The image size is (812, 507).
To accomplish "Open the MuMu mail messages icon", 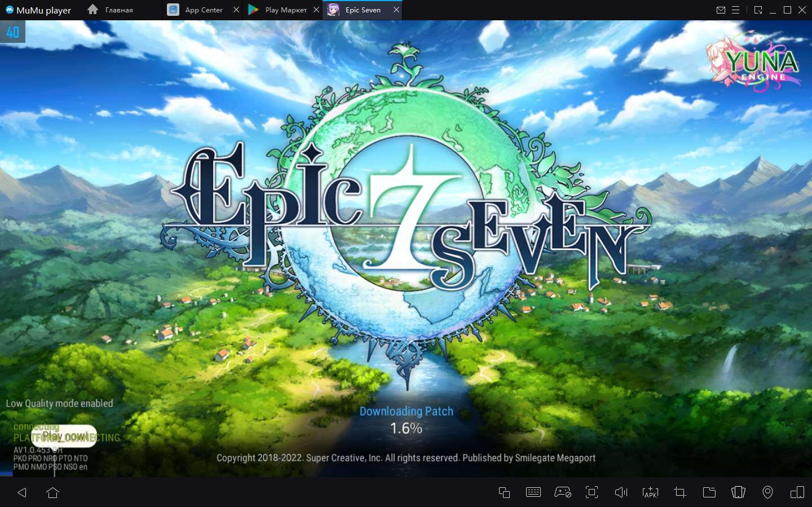I will point(721,10).
